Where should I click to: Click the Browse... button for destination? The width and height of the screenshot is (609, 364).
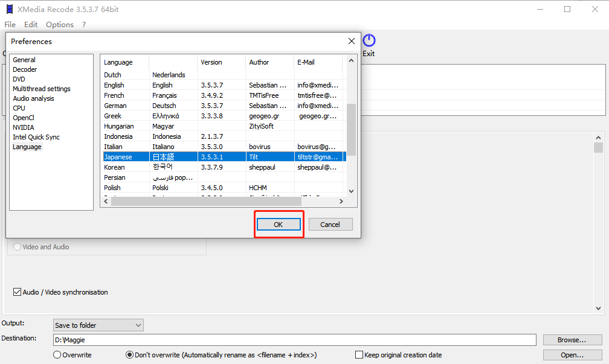tap(572, 339)
